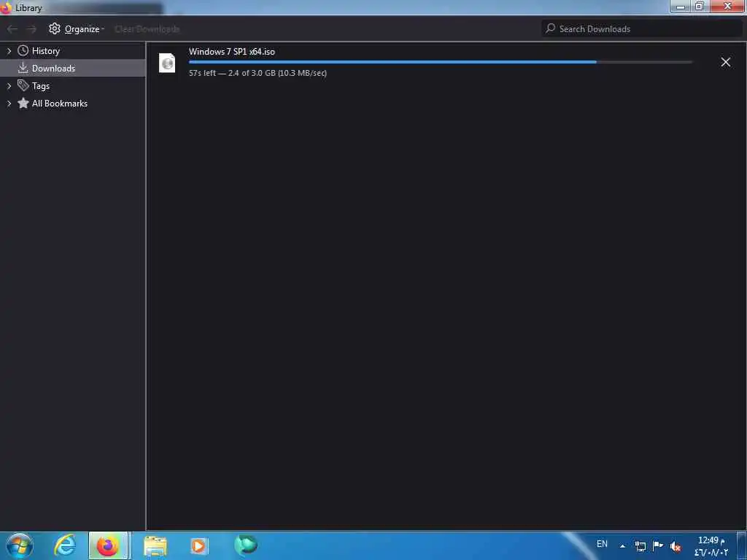Go forward using the right arrow
The width and height of the screenshot is (747, 560).
pos(31,29)
